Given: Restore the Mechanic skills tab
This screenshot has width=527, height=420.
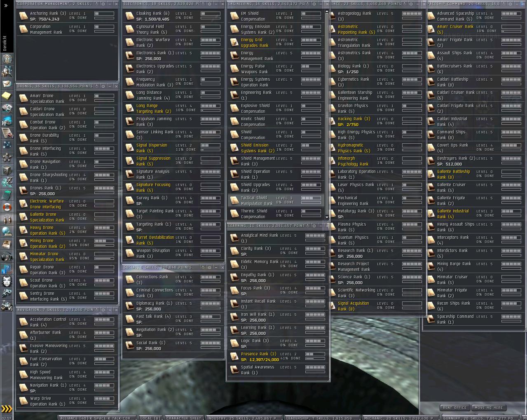Looking at the screenshot, I should 401,418.
